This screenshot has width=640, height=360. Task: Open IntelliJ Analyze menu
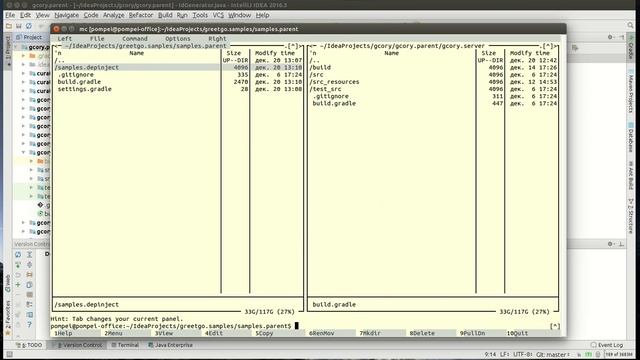point(113,15)
